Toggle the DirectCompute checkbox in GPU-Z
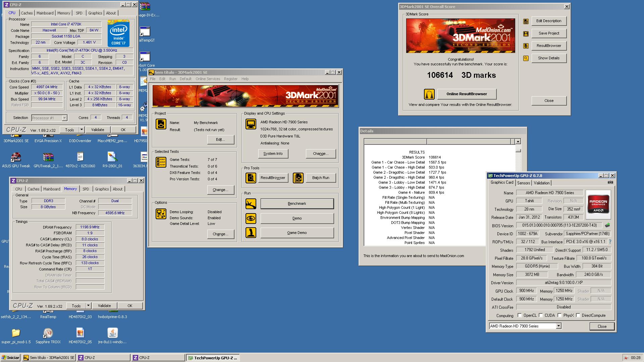This screenshot has height=362, width=644. click(578, 315)
